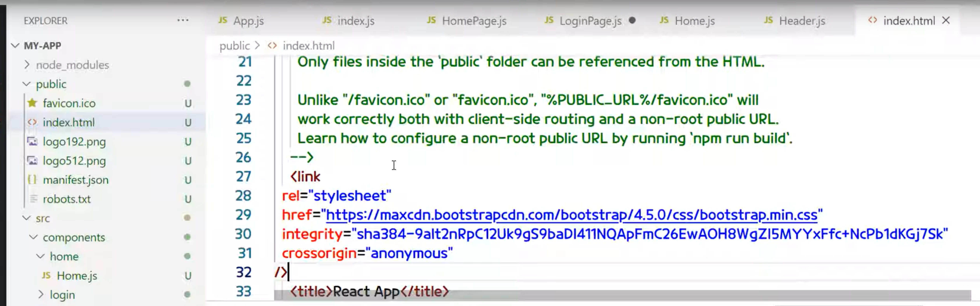Click line number 27 in the gutter
Screen dimensions: 980x306
tap(243, 176)
